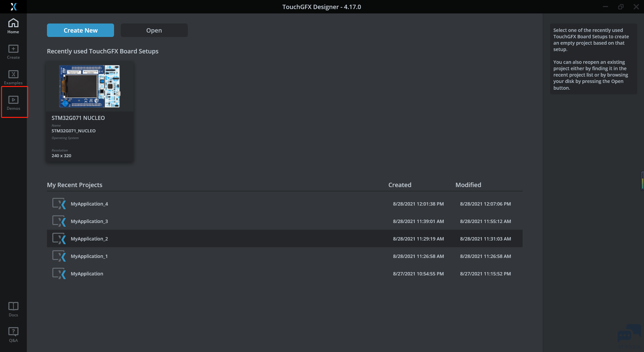Click the STM32G071 NUCLEO board title

point(78,118)
